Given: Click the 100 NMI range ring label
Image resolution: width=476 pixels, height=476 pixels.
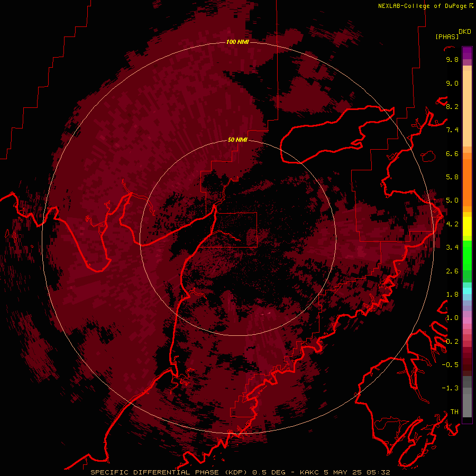Looking at the screenshot, I should pos(237,42).
